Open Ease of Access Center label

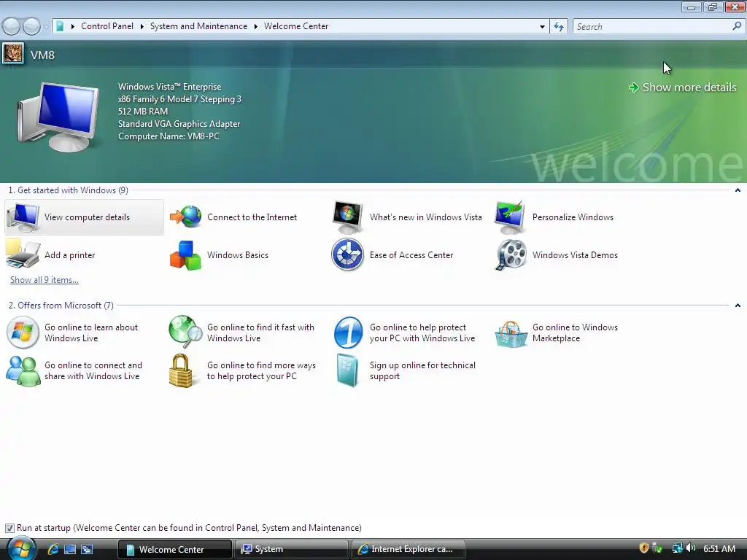pos(411,255)
